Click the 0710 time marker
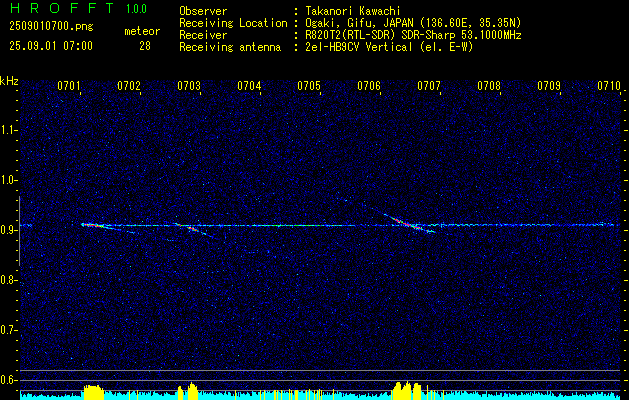629x400 pixels. 609,85
